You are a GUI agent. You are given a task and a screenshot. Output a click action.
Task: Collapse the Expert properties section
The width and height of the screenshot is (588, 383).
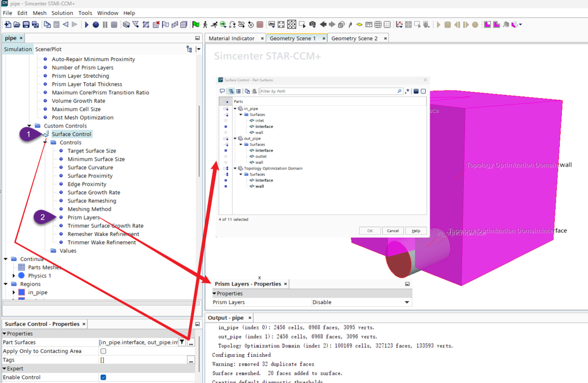point(4,369)
